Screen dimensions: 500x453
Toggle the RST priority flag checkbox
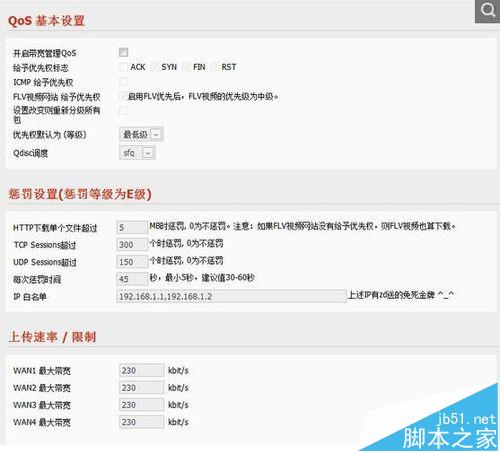tap(215, 67)
